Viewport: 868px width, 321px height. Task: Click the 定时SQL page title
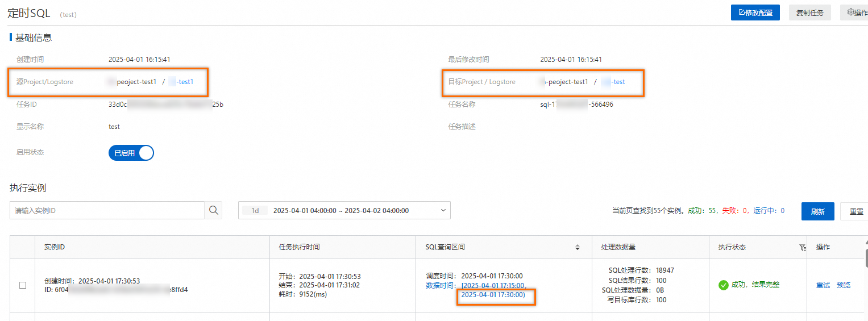pyautogui.click(x=30, y=14)
